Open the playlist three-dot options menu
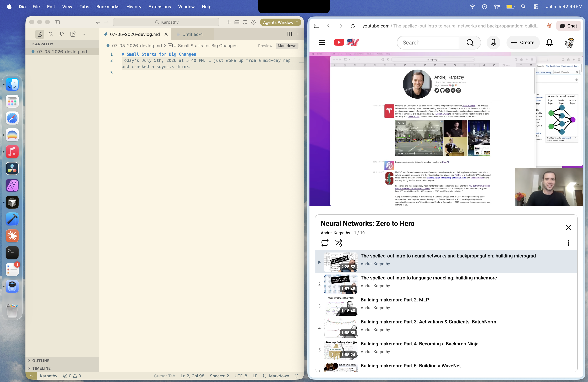Image resolution: width=588 pixels, height=382 pixels. click(568, 243)
